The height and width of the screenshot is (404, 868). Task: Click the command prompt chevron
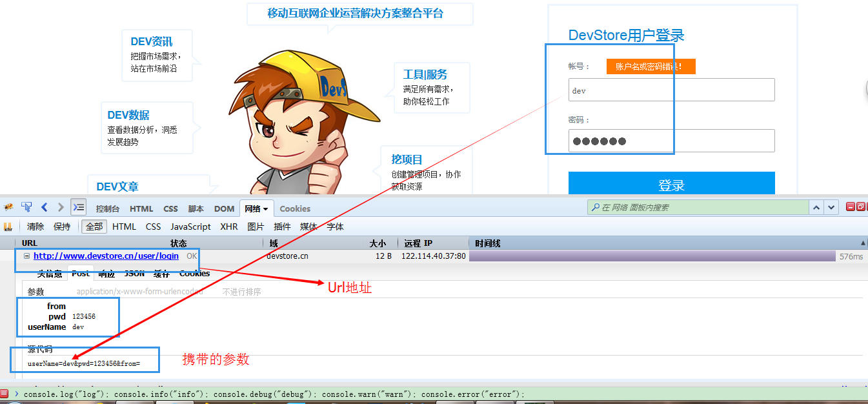click(x=17, y=394)
